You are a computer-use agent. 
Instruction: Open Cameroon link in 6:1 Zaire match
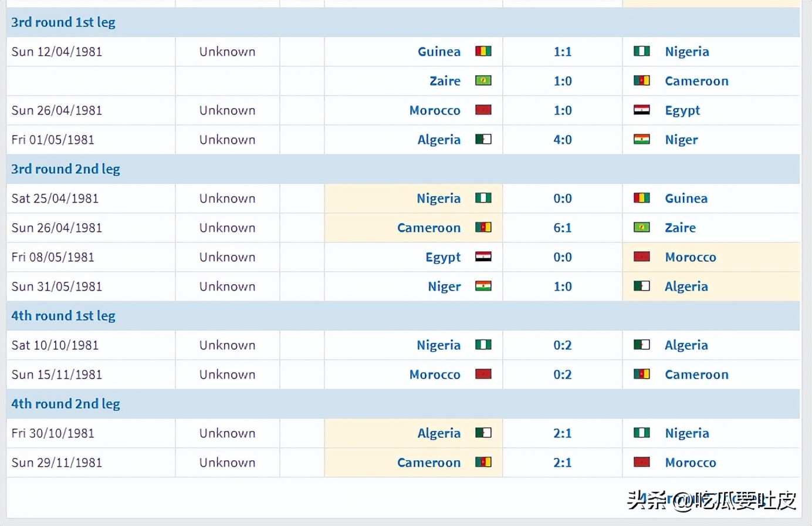[429, 228]
